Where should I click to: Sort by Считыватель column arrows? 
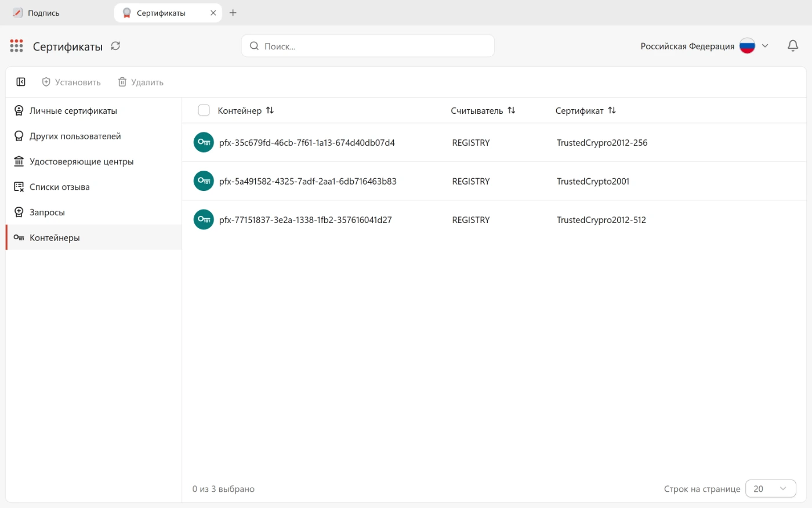coord(511,110)
